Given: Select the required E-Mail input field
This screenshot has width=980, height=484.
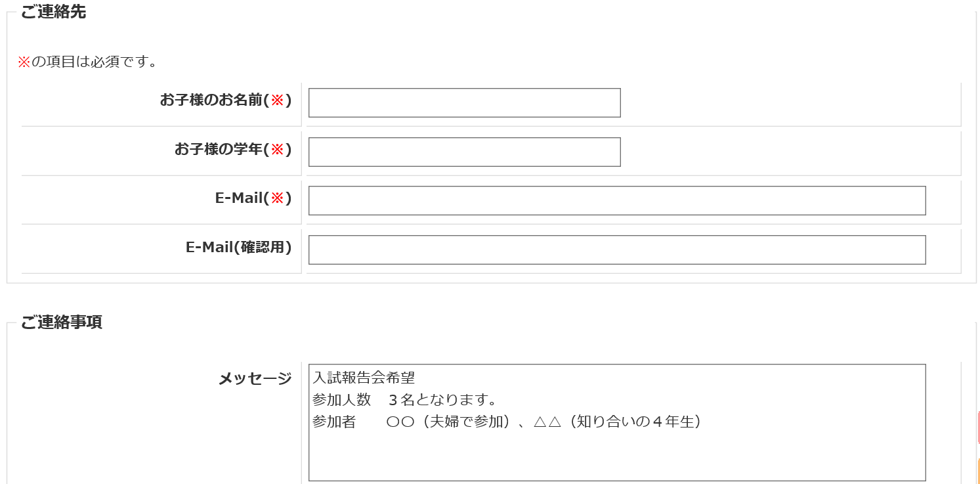Looking at the screenshot, I should coord(616,201).
